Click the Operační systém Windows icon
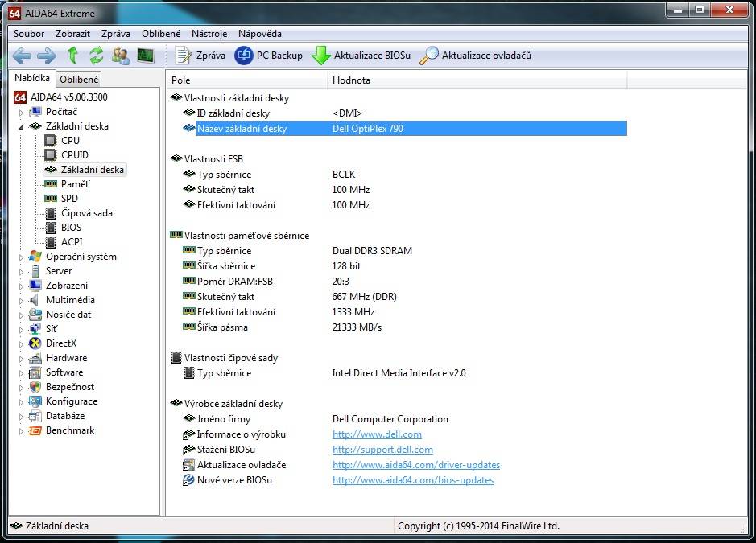Screen dimensions: 756x543 pyautogui.click(x=35, y=257)
